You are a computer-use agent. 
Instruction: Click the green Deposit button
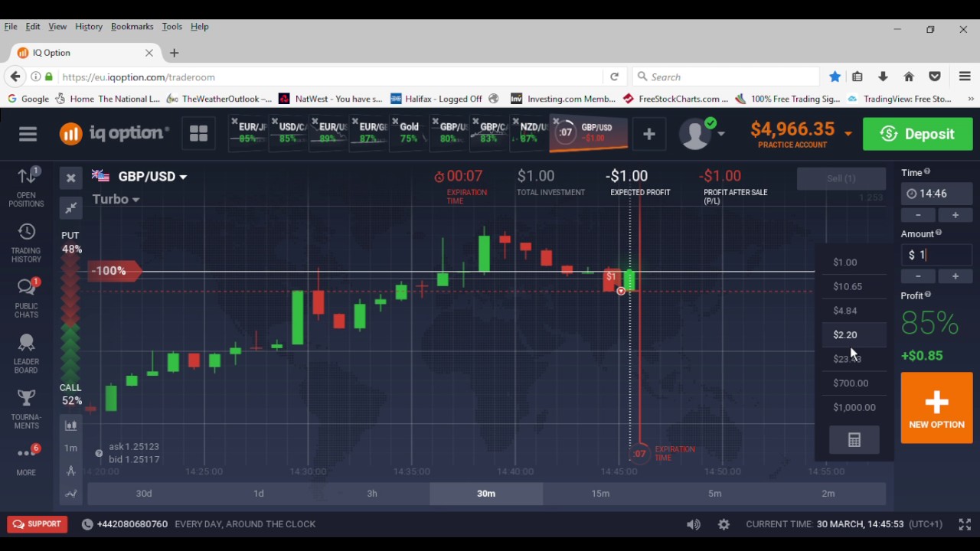coord(918,134)
